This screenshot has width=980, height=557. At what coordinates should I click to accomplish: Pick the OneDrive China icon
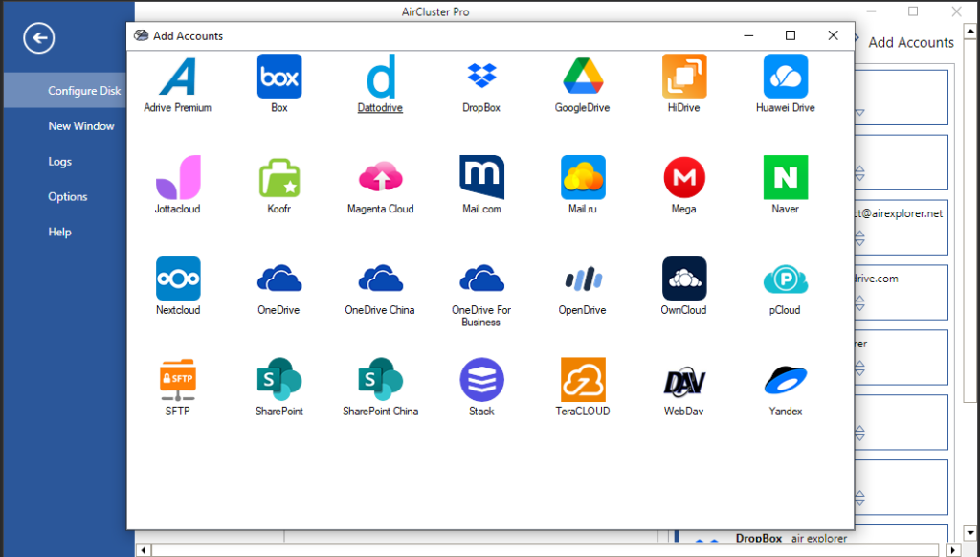point(381,278)
